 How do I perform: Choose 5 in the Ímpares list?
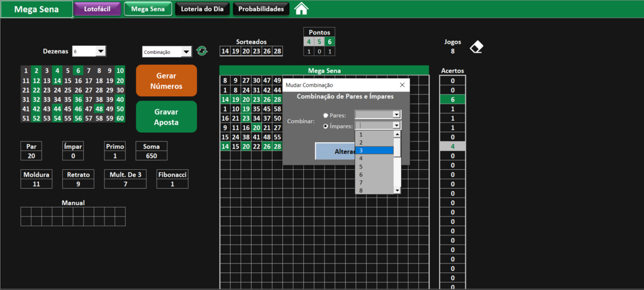tap(374, 166)
